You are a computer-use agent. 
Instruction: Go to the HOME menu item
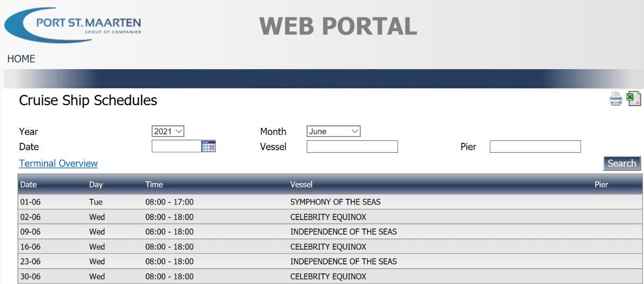[21, 59]
